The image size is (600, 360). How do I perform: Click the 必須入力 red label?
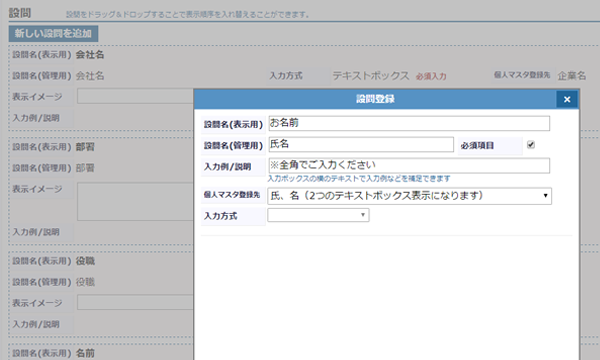point(431,77)
